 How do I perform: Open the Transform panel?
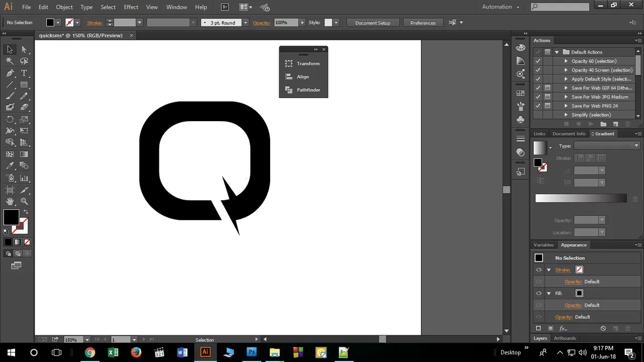(x=303, y=64)
